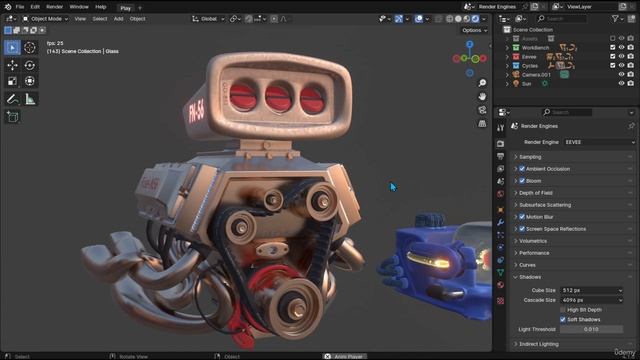Disable Screen Space Reflections checkbox

[x=522, y=229]
